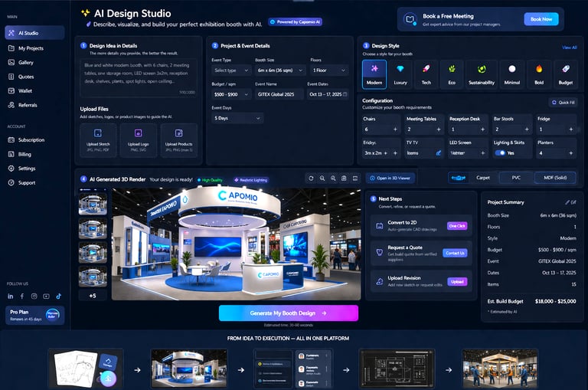
Task: Click the Book a Free Meeting chat icon
Action: [x=410, y=19]
